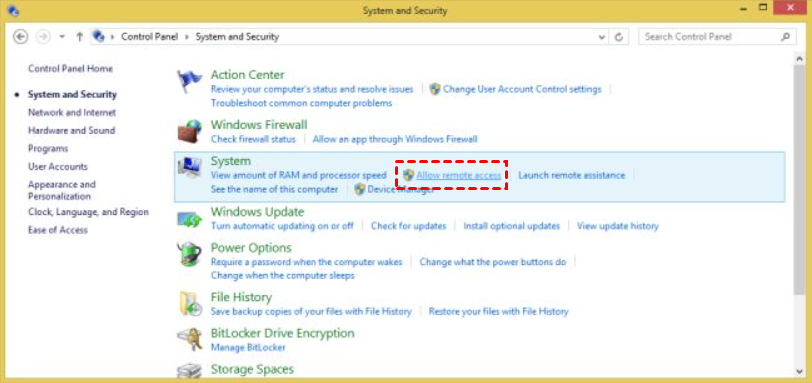
Task: Change what the power buttons do
Action: 493,262
